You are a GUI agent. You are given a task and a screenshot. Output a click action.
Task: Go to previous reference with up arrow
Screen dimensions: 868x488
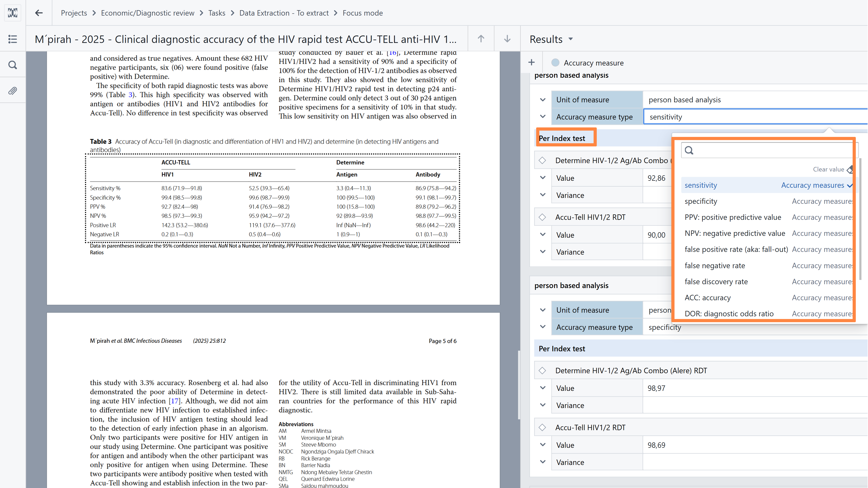[x=481, y=39]
